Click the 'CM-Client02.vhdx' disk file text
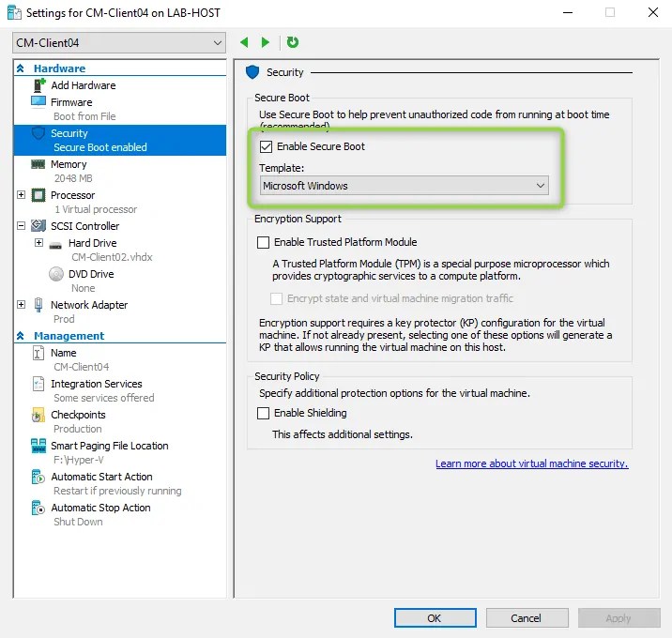 click(112, 257)
